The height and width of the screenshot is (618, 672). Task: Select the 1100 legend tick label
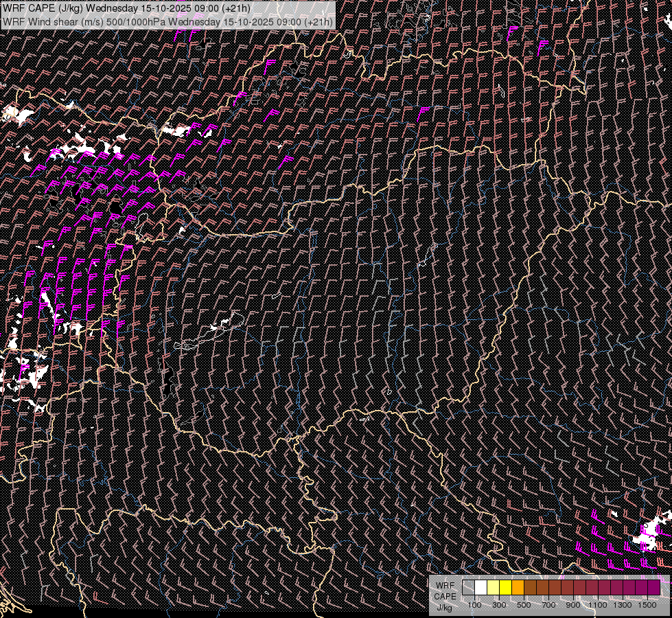coord(598,605)
